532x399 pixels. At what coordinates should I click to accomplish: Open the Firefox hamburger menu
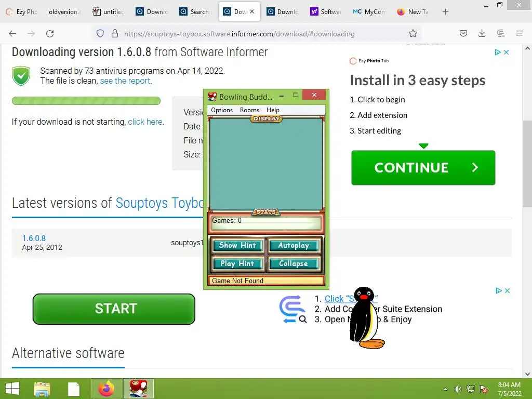pyautogui.click(x=520, y=33)
